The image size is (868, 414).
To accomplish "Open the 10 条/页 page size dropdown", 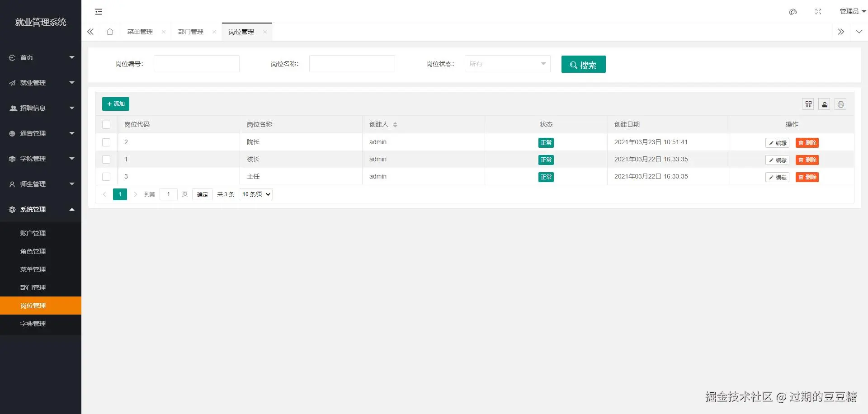I will pyautogui.click(x=255, y=194).
